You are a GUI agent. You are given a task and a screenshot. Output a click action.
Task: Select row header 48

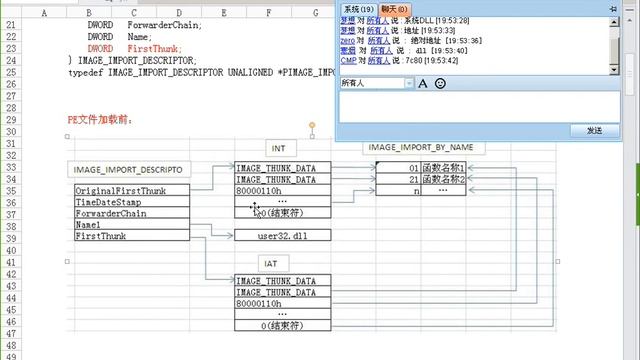(x=11, y=345)
